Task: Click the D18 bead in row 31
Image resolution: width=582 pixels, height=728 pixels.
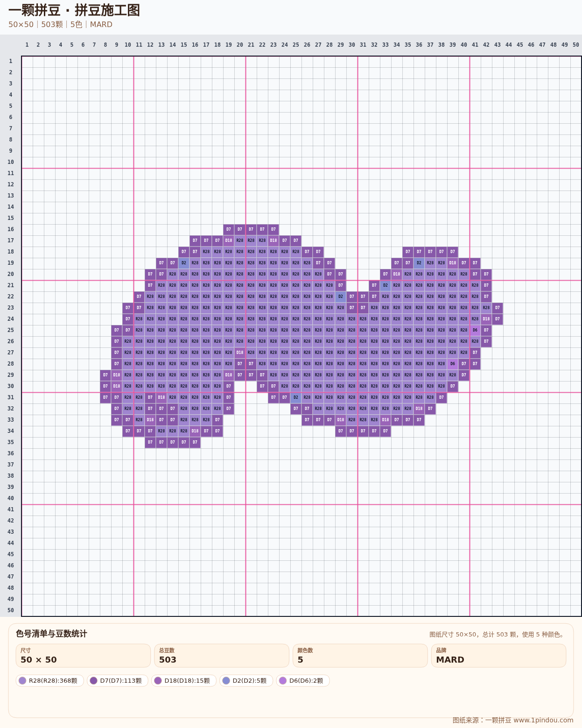Action: click(161, 397)
